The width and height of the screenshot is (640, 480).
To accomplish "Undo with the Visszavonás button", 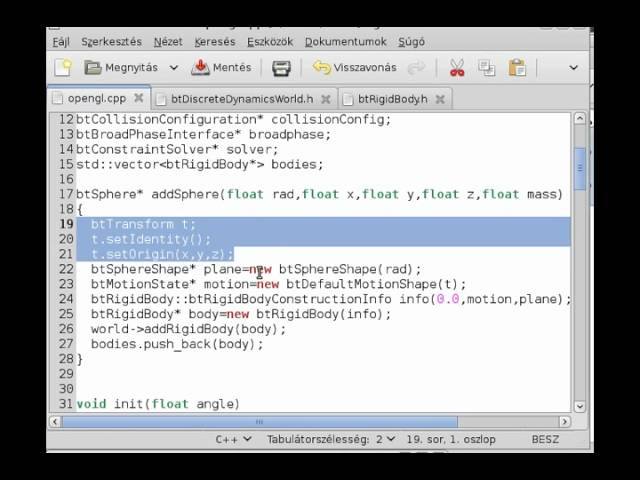I will pos(355,67).
